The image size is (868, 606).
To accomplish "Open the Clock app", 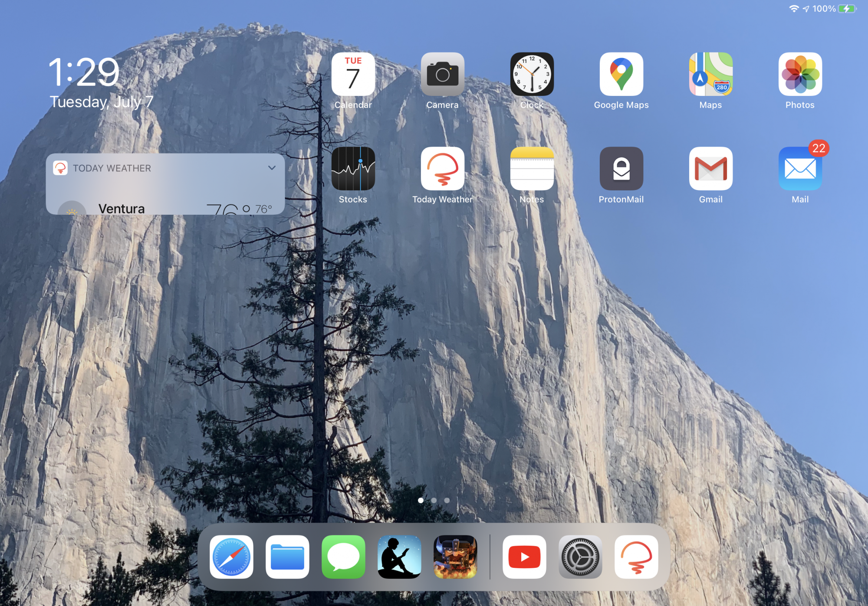I will click(x=532, y=74).
